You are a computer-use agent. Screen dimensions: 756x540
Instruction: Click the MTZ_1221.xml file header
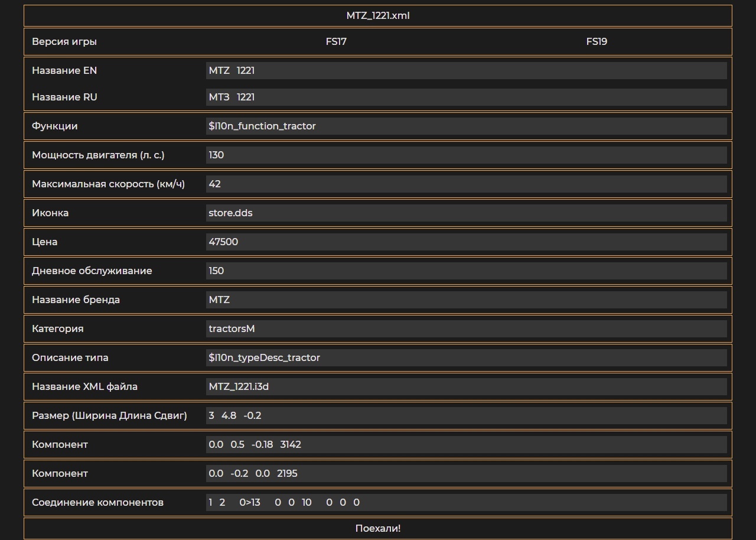tap(378, 16)
